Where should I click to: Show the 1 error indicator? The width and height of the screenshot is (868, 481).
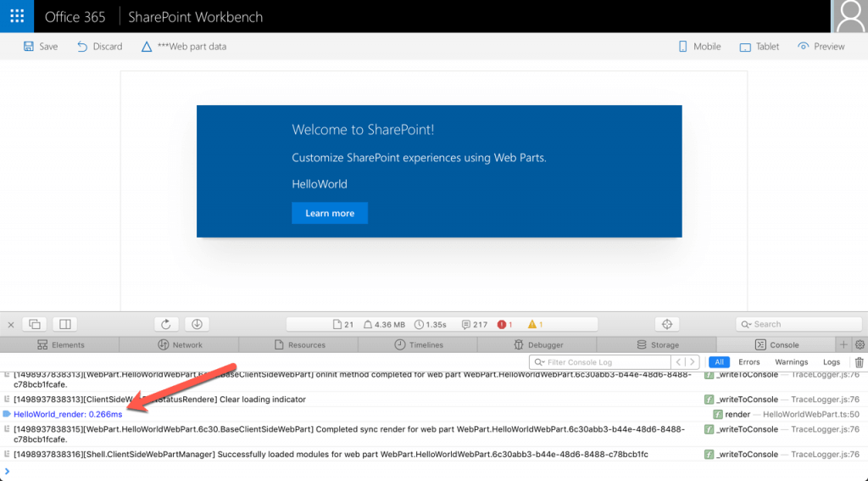tap(505, 325)
